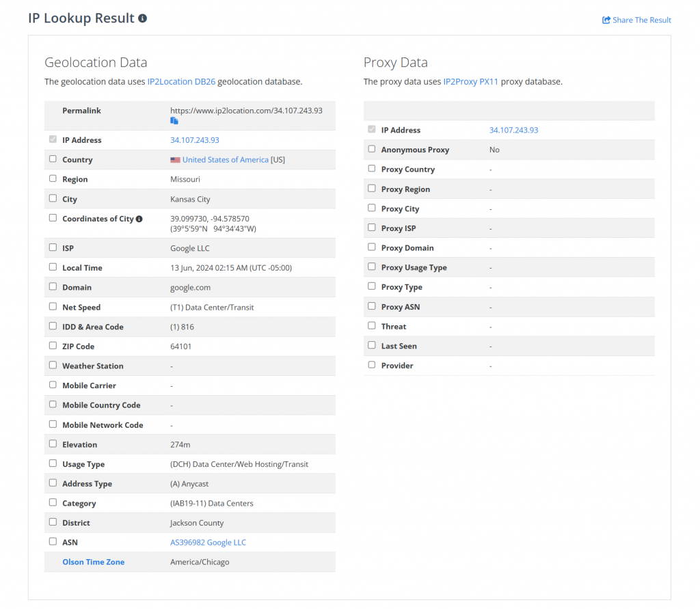700x609 pixels.
Task: Click the share icon at top right
Action: tap(606, 21)
